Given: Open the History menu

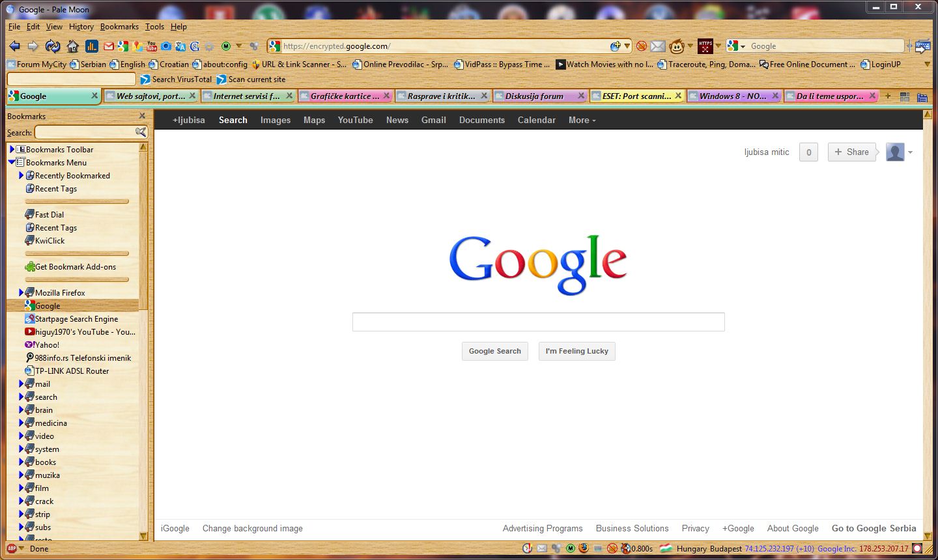Looking at the screenshot, I should (81, 27).
